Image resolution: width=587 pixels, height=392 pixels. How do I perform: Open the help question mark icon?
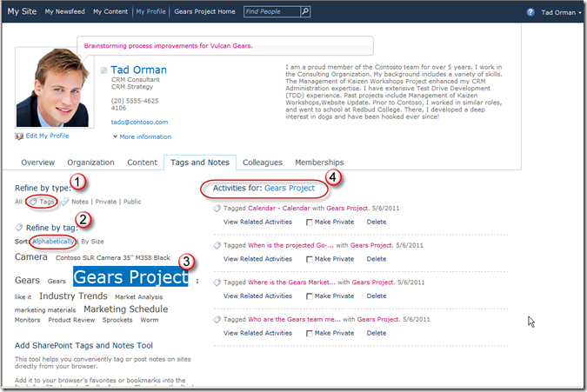pos(530,12)
